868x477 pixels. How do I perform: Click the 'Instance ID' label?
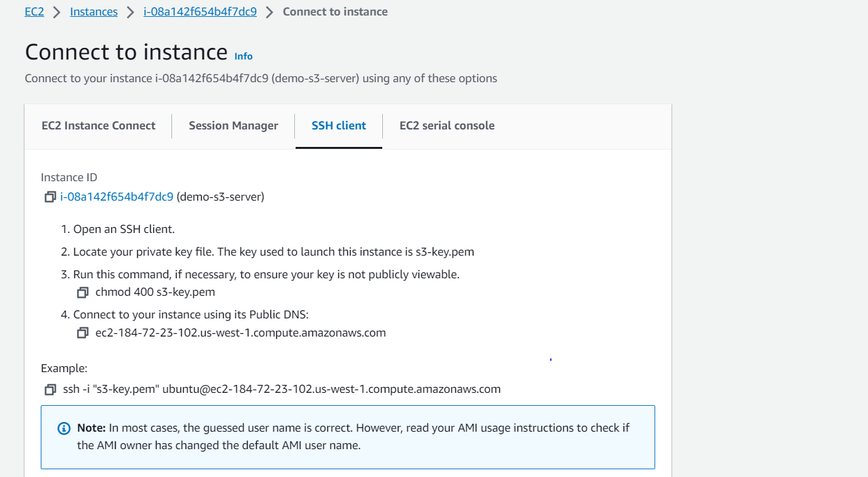pyautogui.click(x=69, y=177)
